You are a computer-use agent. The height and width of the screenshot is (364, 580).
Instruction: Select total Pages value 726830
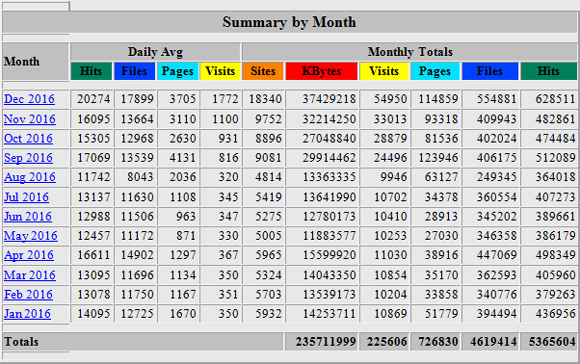[x=438, y=342]
